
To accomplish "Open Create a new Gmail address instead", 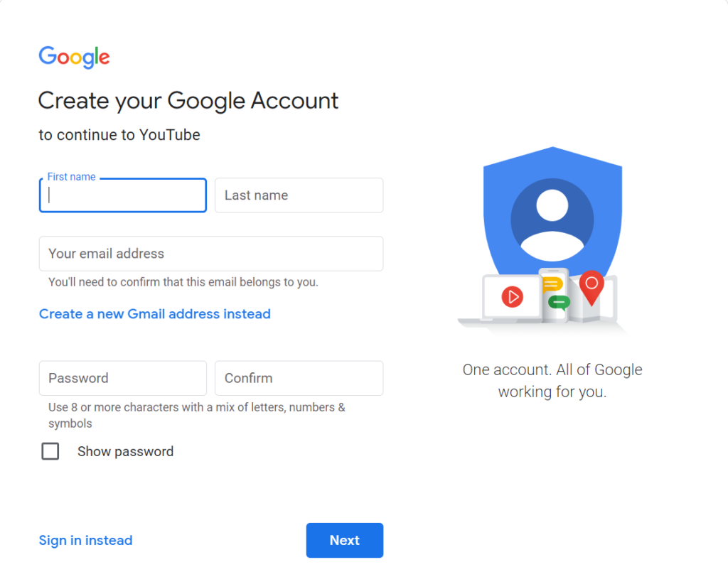I will 154,313.
